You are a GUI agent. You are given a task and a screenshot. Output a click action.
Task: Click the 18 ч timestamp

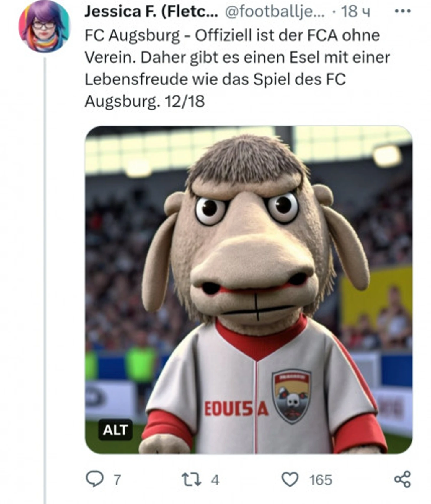(355, 12)
